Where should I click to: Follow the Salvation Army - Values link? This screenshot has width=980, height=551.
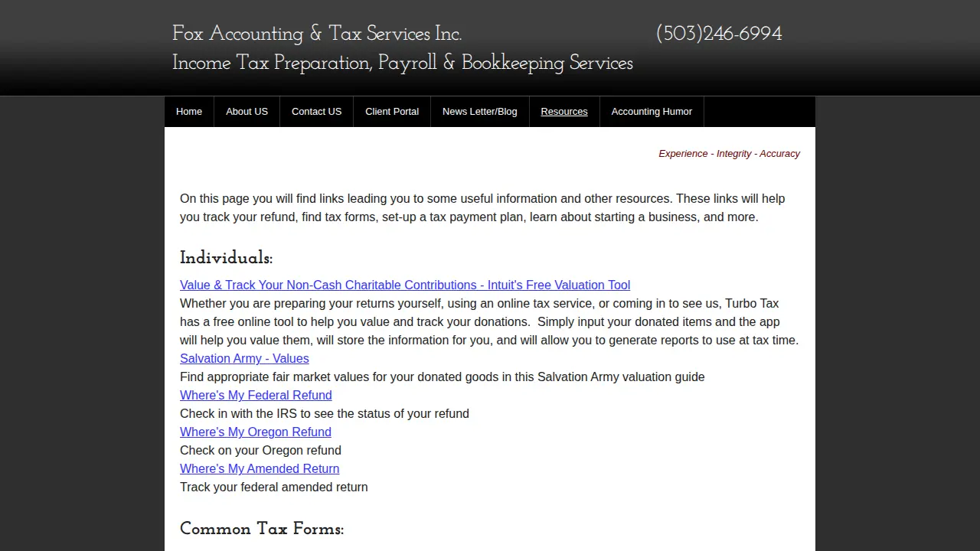pyautogui.click(x=244, y=358)
